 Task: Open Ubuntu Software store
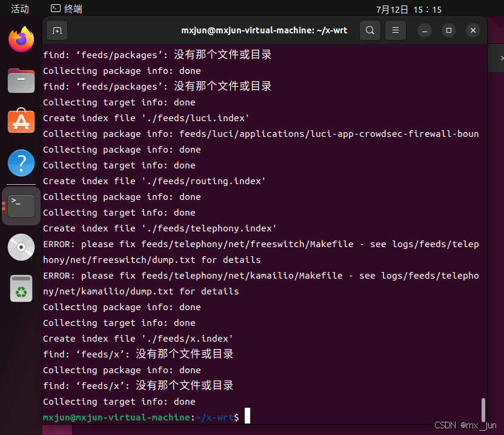[x=21, y=121]
